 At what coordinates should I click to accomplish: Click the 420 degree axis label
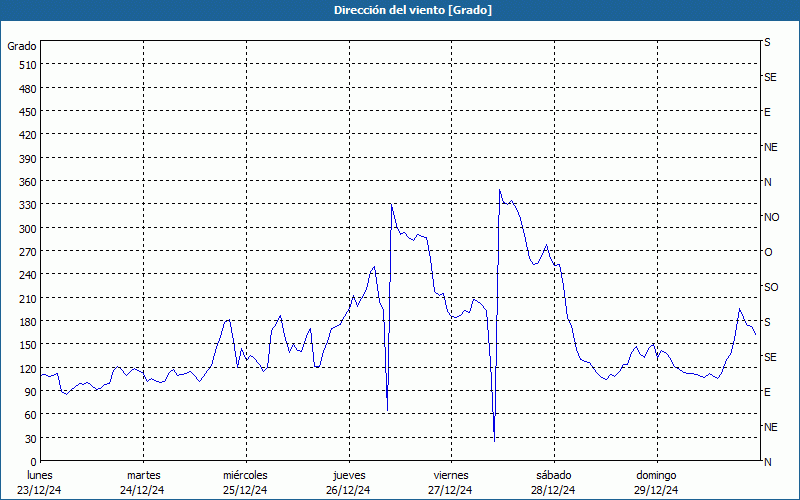[28, 135]
